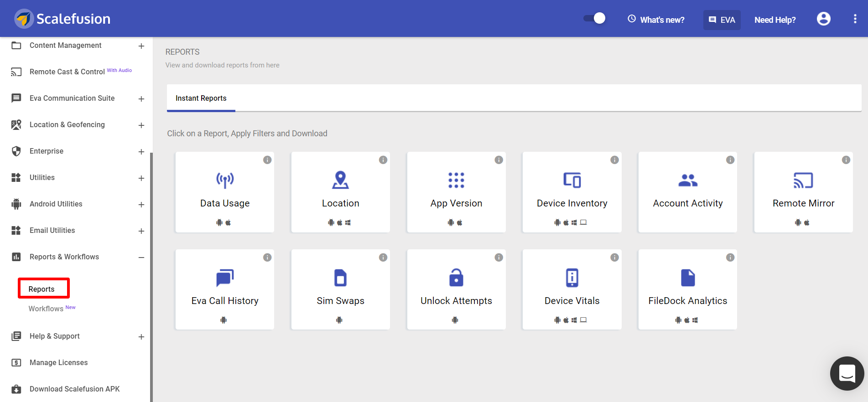Screen dimensions: 868x402
Task: Click the Android Utilities robot icon
Action: pyautogui.click(x=16, y=204)
